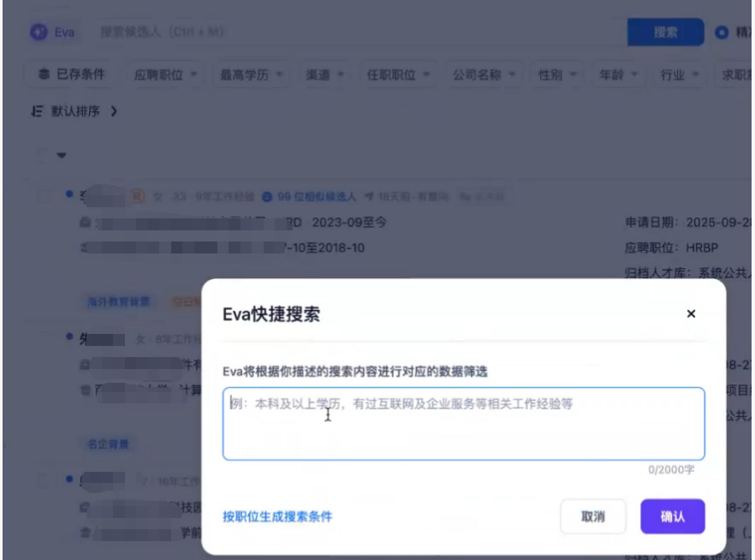Click the Eva快捷搜索 dialog title

[x=271, y=314]
